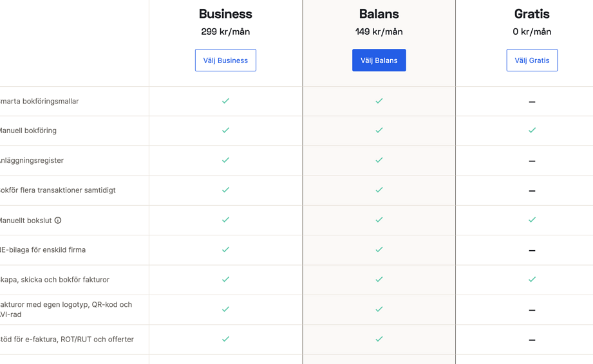The height and width of the screenshot is (364, 593).
Task: Click Business checkmark for logotyp QR-kod row
Action: [x=225, y=309]
